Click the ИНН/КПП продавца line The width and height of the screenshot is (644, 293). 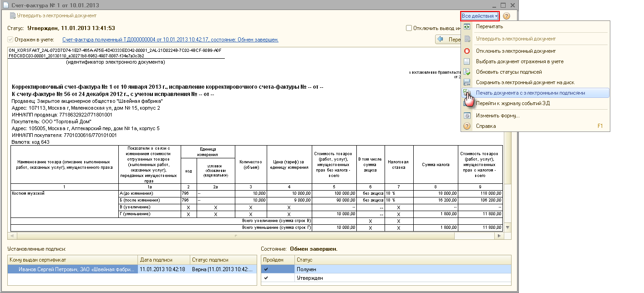pos(61,115)
